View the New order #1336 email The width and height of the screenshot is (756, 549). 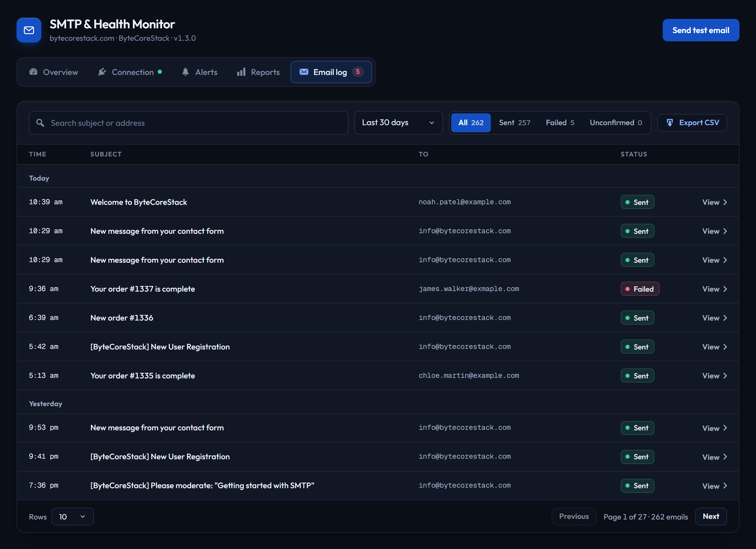tap(714, 318)
